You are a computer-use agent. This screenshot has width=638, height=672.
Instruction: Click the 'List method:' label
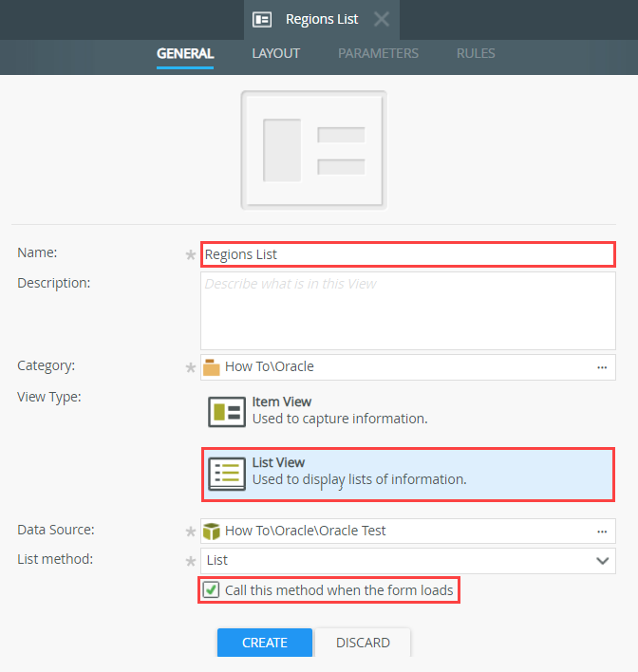[55, 559]
